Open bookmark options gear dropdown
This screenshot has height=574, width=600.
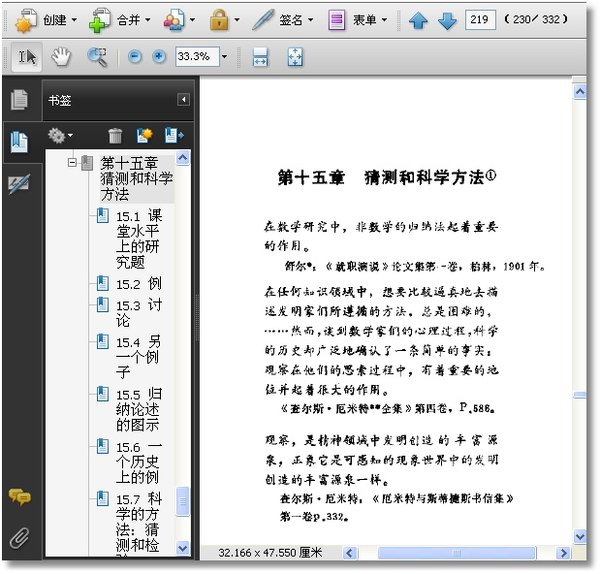(x=60, y=135)
